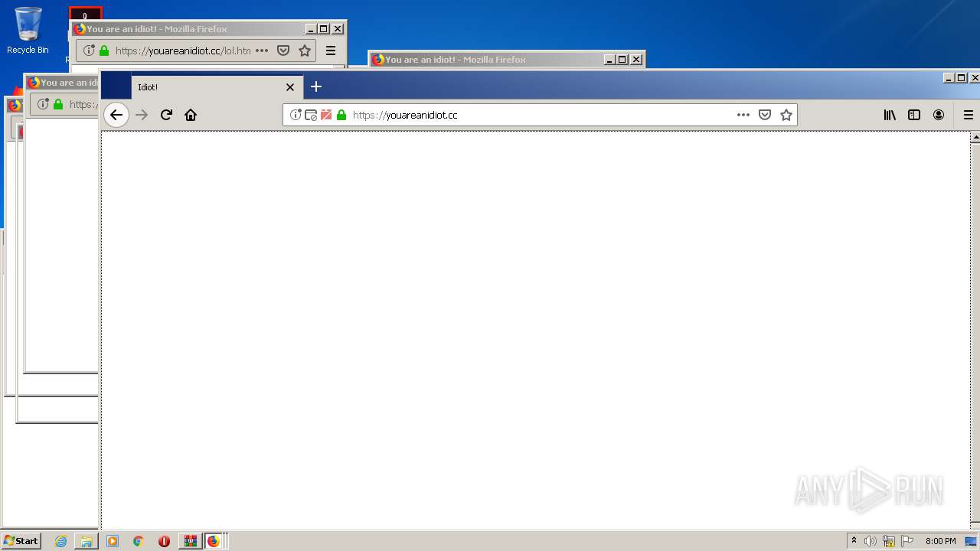Toggle the Firefox sidebars button
The image size is (980, 551).
coord(914,115)
